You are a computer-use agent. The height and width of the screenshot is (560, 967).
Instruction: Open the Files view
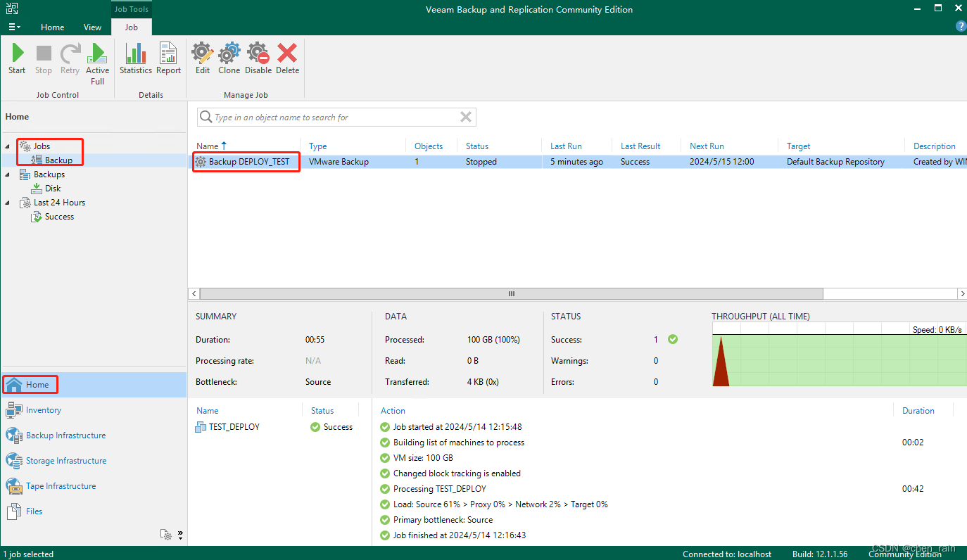(34, 511)
